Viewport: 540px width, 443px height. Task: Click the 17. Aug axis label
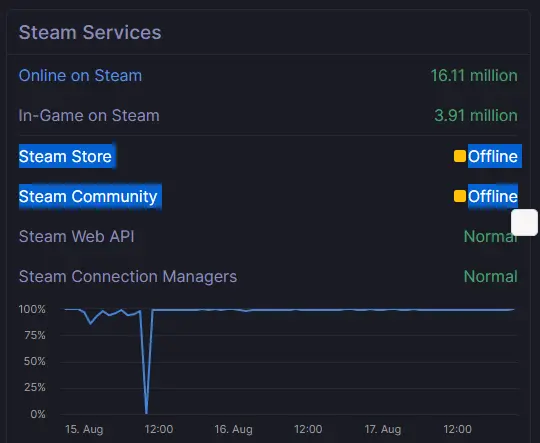click(383, 429)
